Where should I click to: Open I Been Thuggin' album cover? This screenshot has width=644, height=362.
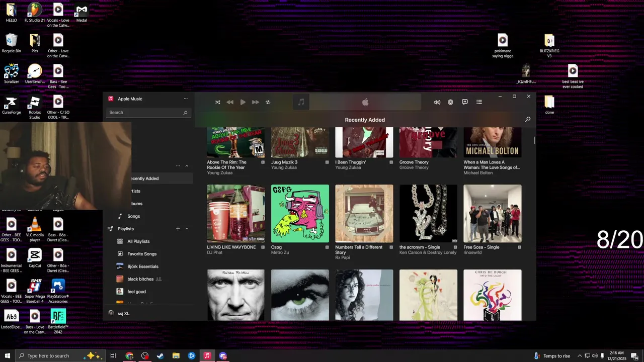[x=364, y=142]
